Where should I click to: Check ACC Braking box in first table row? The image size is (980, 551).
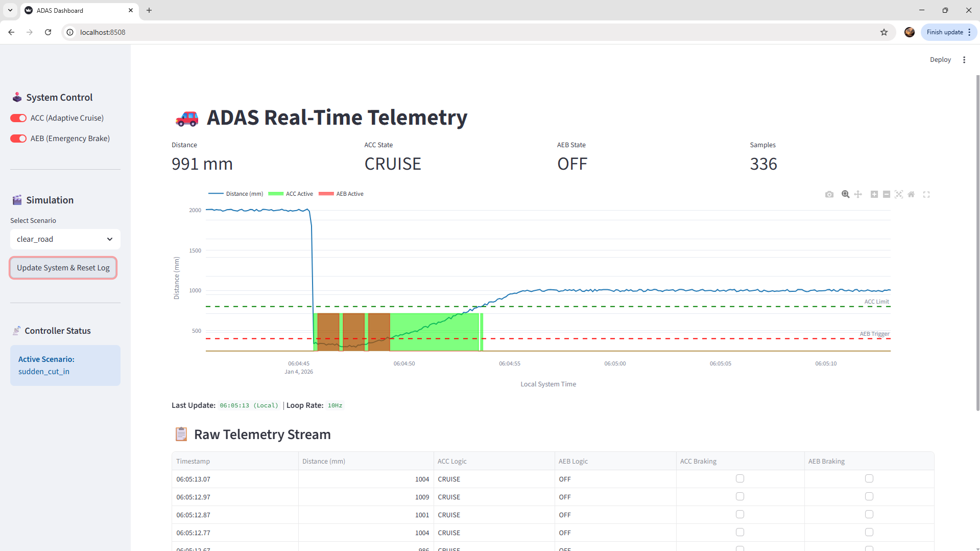[x=739, y=478]
